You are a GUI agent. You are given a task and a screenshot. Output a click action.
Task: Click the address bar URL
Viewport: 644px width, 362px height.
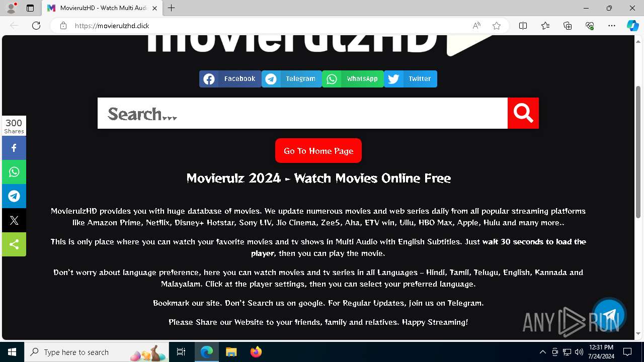[112, 26]
